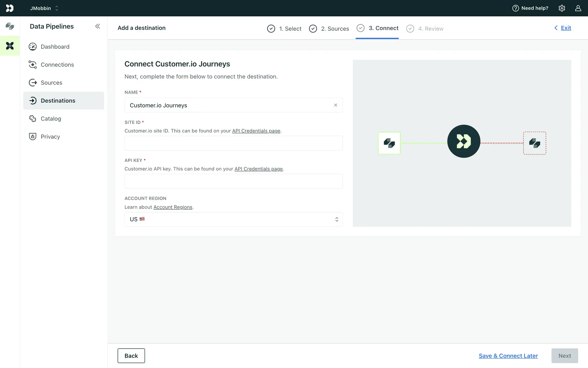This screenshot has height=368, width=588.
Task: Click the source node icon in diagram
Action: [389, 143]
